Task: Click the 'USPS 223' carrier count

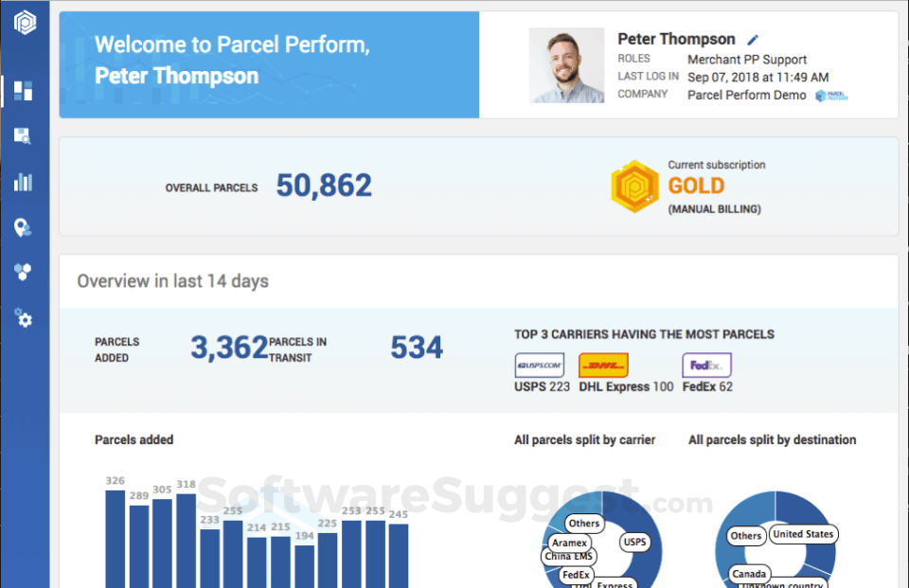Action: [x=542, y=386]
